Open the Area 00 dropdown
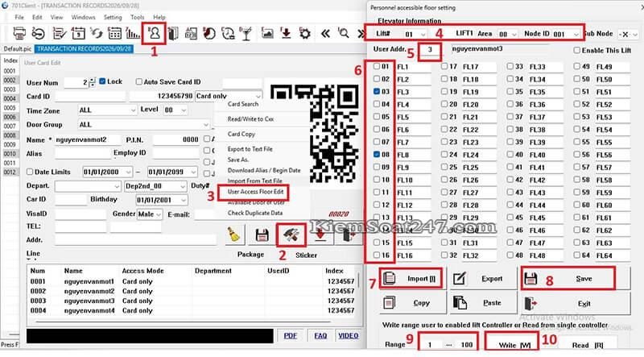 [514, 34]
